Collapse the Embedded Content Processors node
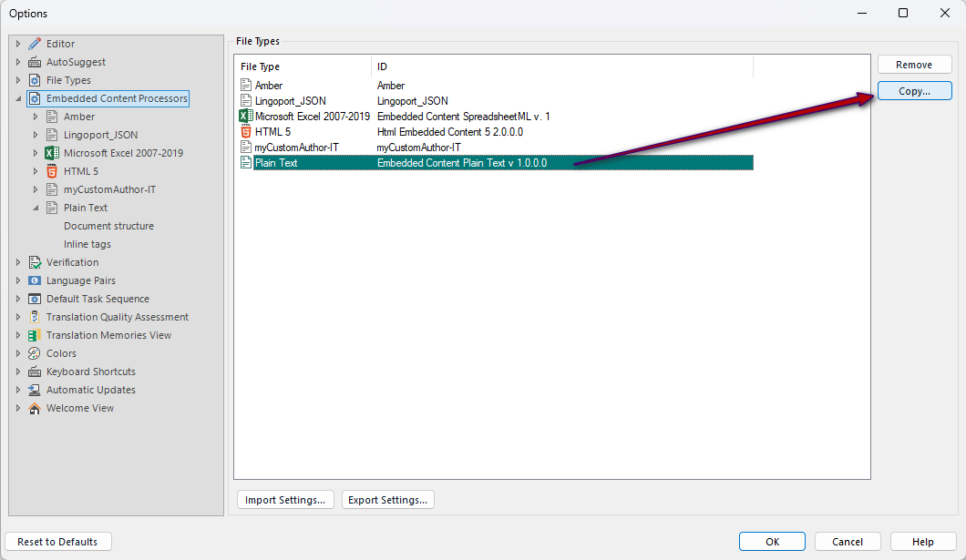The width and height of the screenshot is (966, 560). click(x=18, y=97)
